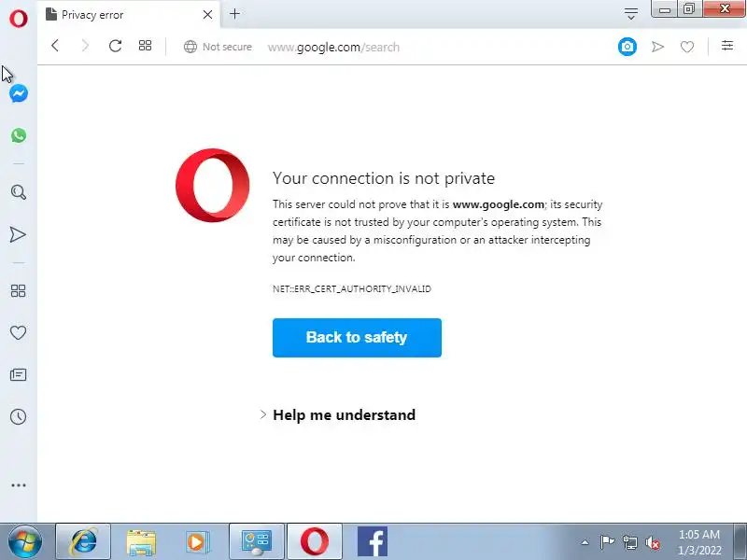Click the Back to safety button
Screen dimensions: 747x560
click(x=357, y=338)
